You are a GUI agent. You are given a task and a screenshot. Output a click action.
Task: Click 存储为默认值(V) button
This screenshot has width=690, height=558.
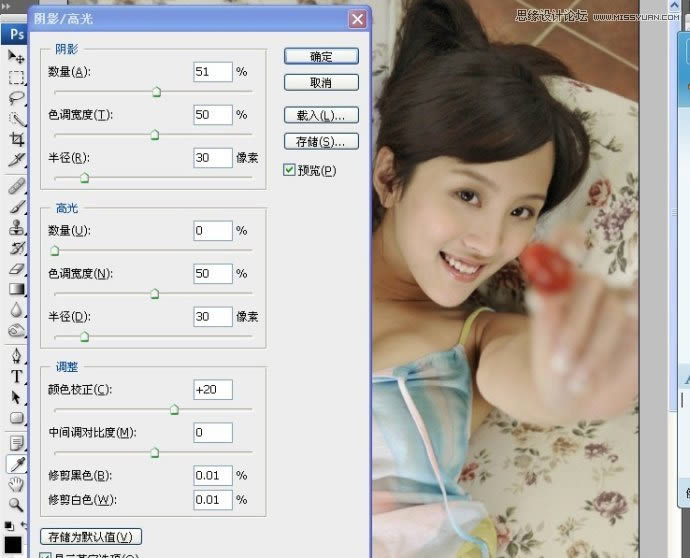[x=91, y=537]
